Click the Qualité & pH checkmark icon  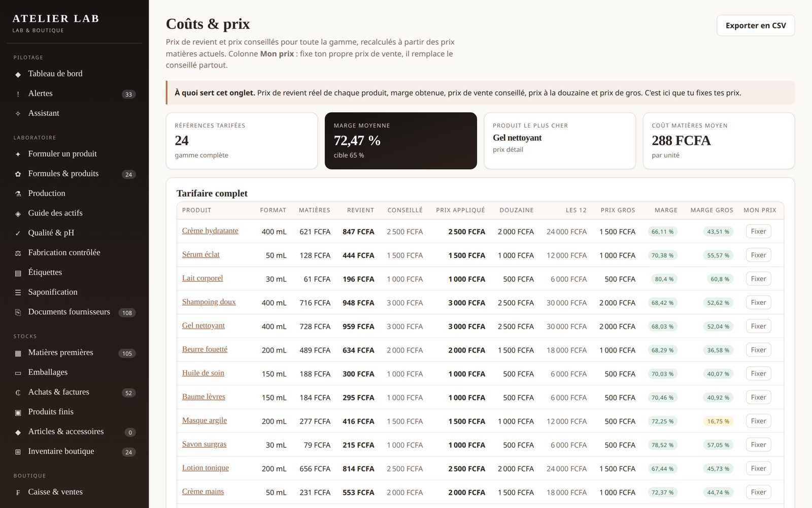[18, 234]
